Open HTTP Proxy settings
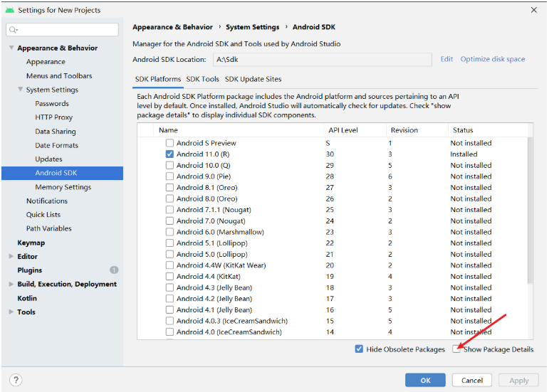This screenshot has width=549, height=392. (53, 117)
